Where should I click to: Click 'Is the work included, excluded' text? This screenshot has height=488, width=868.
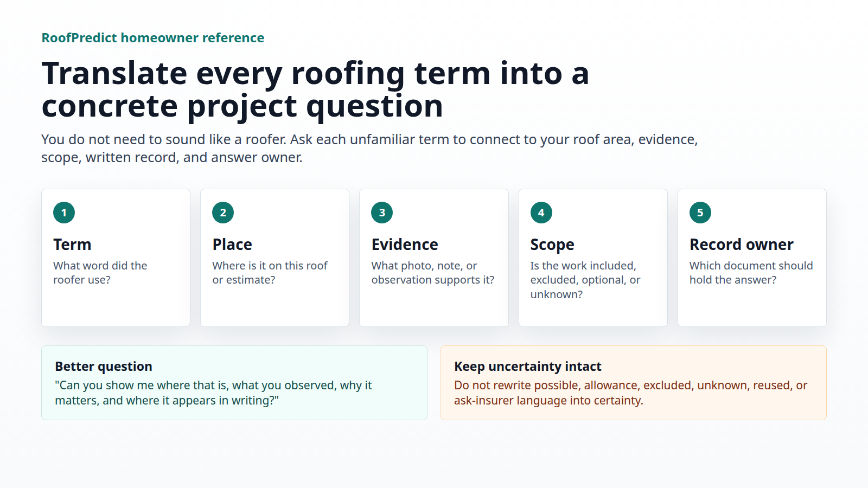click(x=585, y=280)
